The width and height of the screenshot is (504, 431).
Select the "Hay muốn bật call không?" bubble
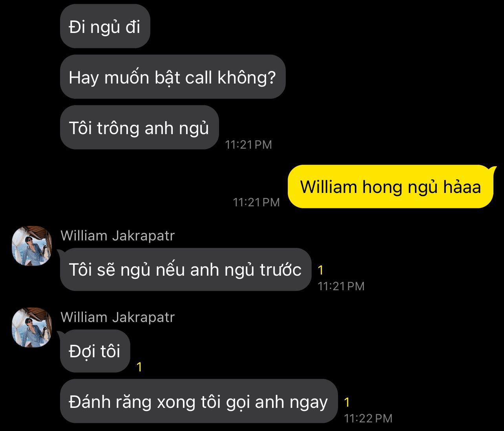[x=173, y=77]
